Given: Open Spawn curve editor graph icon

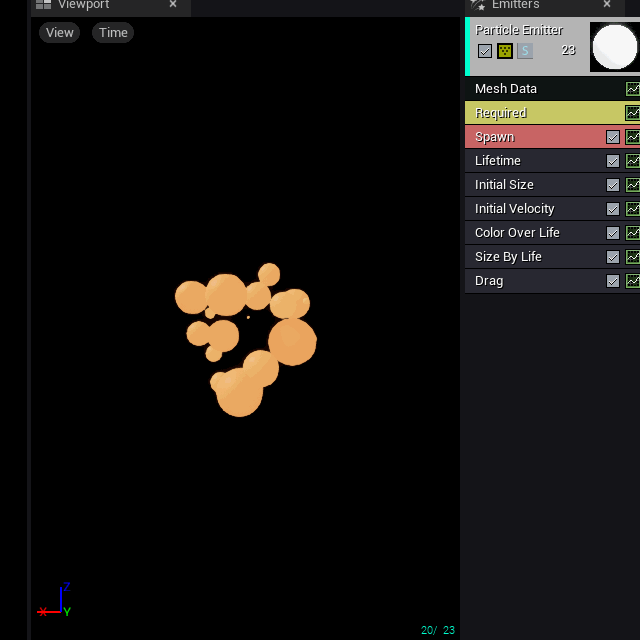Looking at the screenshot, I should [633, 137].
